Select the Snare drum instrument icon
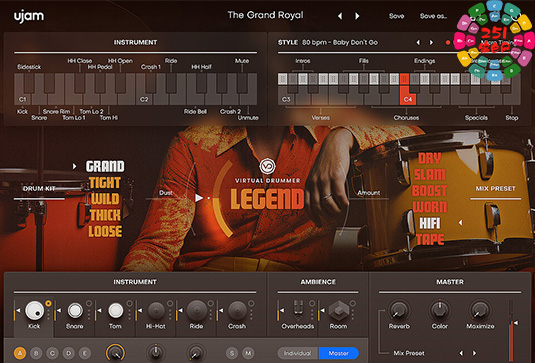535x363 pixels. 75,310
